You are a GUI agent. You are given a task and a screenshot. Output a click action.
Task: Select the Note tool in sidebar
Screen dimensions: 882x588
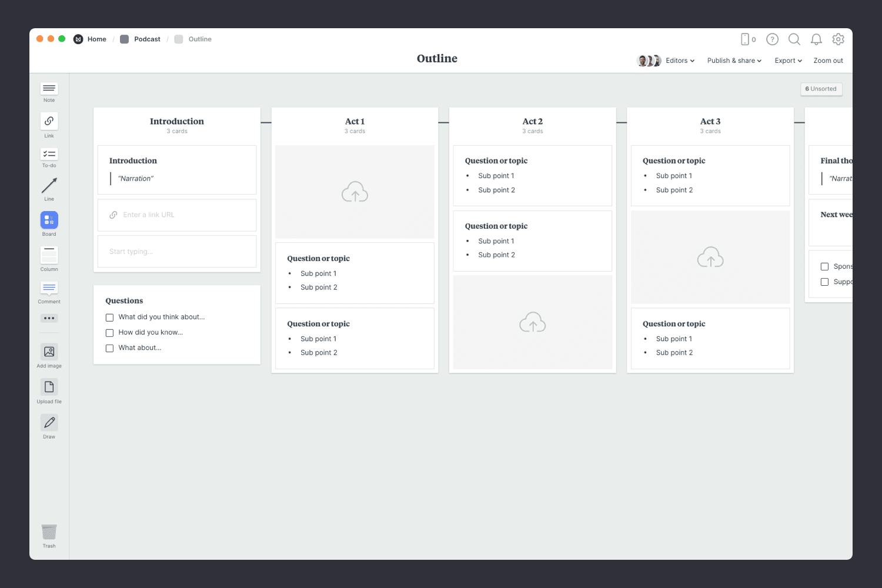tap(49, 89)
